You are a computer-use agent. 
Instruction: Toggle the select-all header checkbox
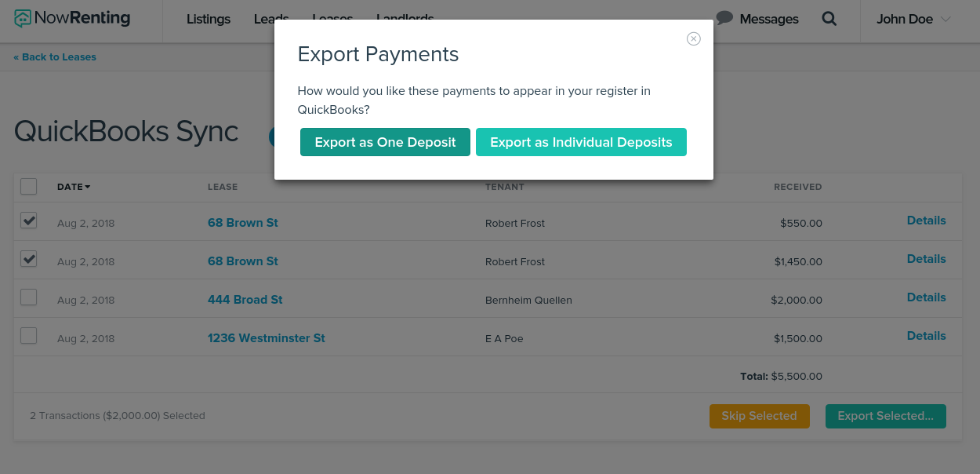28,186
